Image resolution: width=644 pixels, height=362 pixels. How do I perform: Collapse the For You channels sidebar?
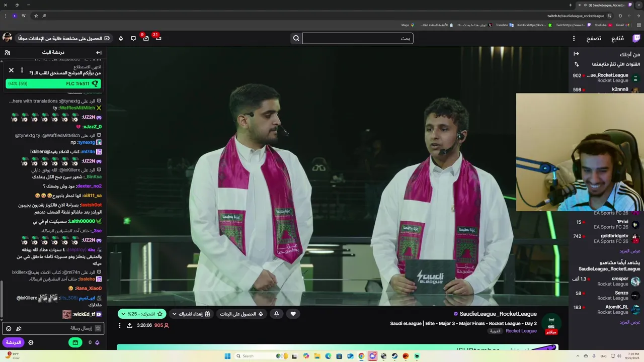tap(576, 54)
